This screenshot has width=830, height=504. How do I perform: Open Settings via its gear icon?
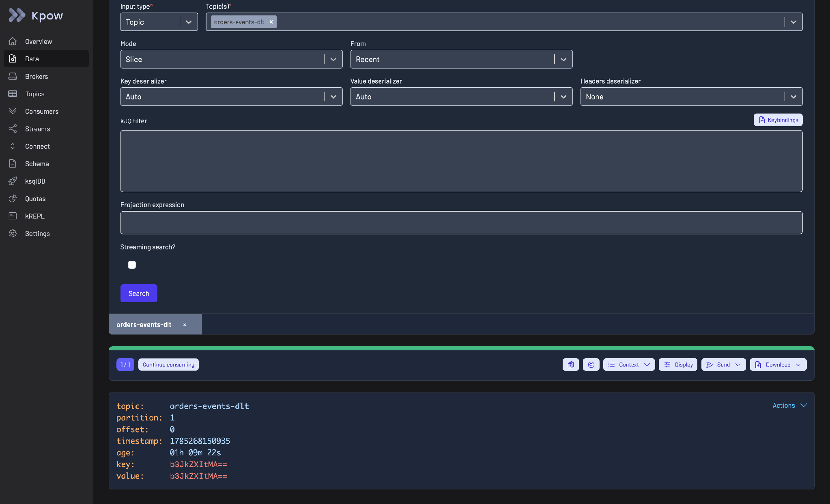13,233
